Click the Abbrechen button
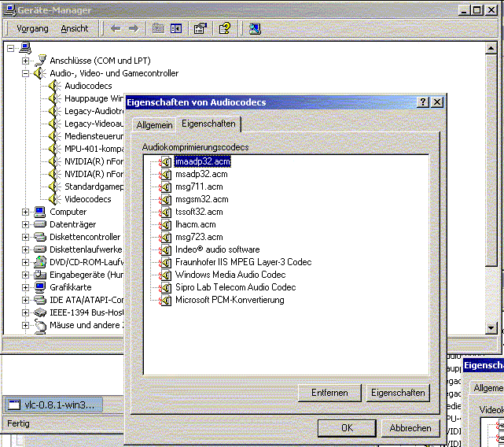Viewport: 504px width, 447px height. pyautogui.click(x=410, y=428)
